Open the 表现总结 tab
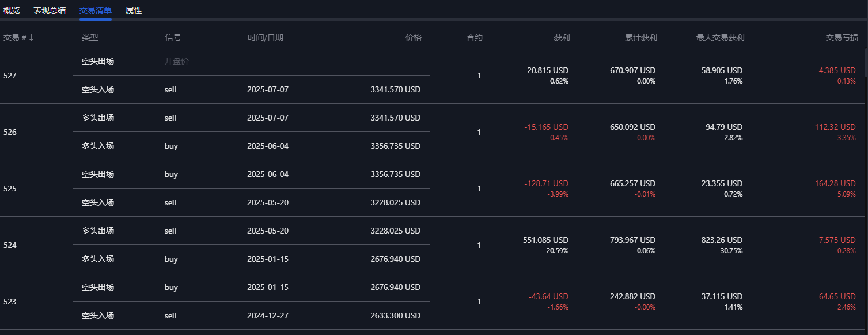The width and height of the screenshot is (868, 335). coord(50,10)
